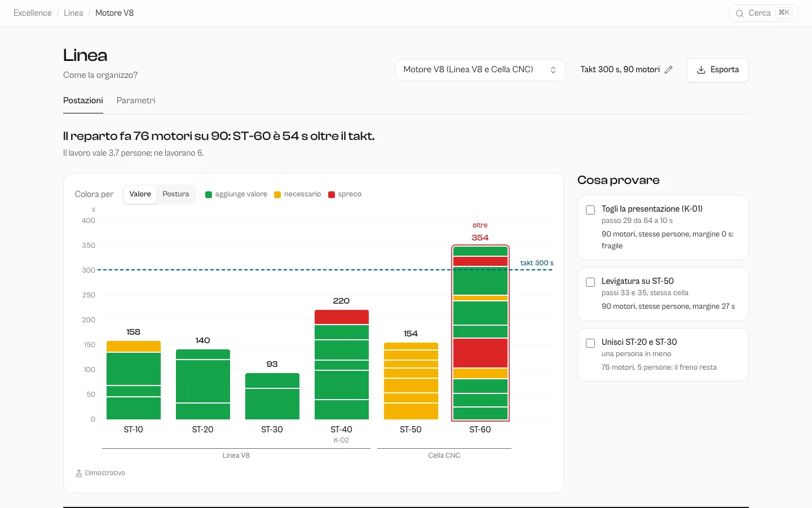This screenshot has width=812, height=508.
Task: Select the ST-40 bar in the chart
Action: point(342,365)
